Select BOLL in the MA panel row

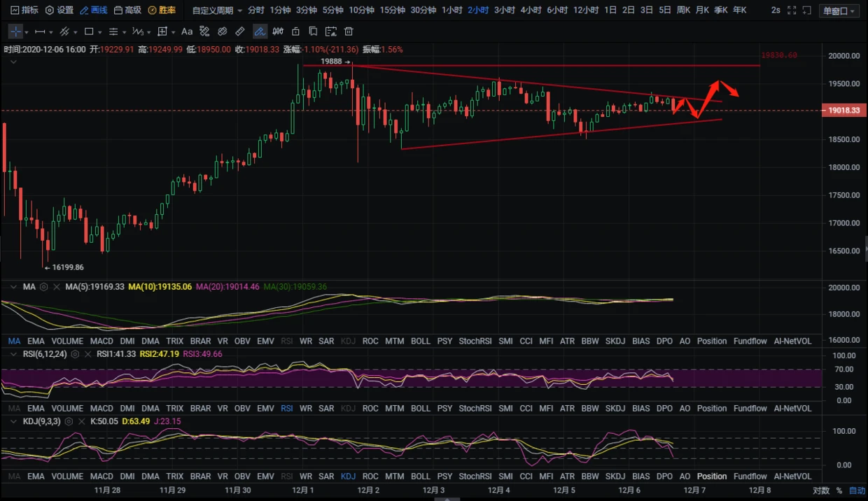pyautogui.click(x=421, y=341)
